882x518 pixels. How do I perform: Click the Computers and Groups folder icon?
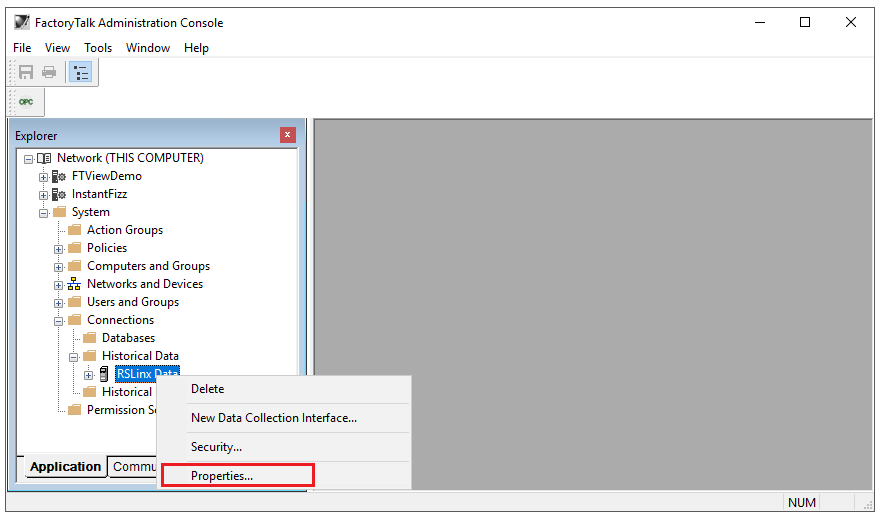[x=74, y=265]
